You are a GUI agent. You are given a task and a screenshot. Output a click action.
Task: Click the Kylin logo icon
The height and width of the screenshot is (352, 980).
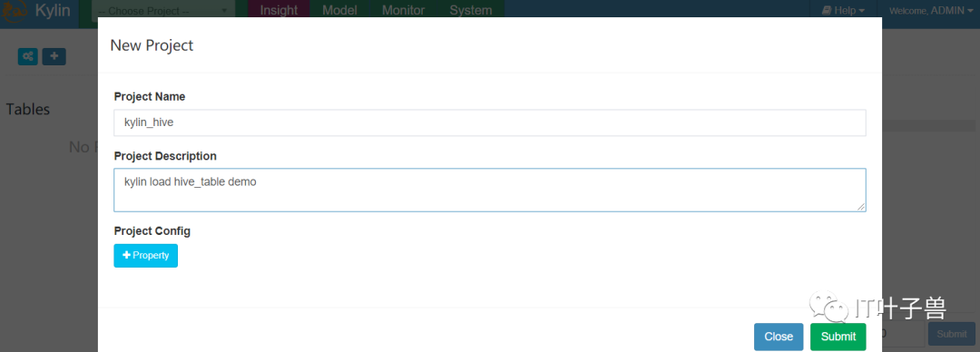pos(14,11)
